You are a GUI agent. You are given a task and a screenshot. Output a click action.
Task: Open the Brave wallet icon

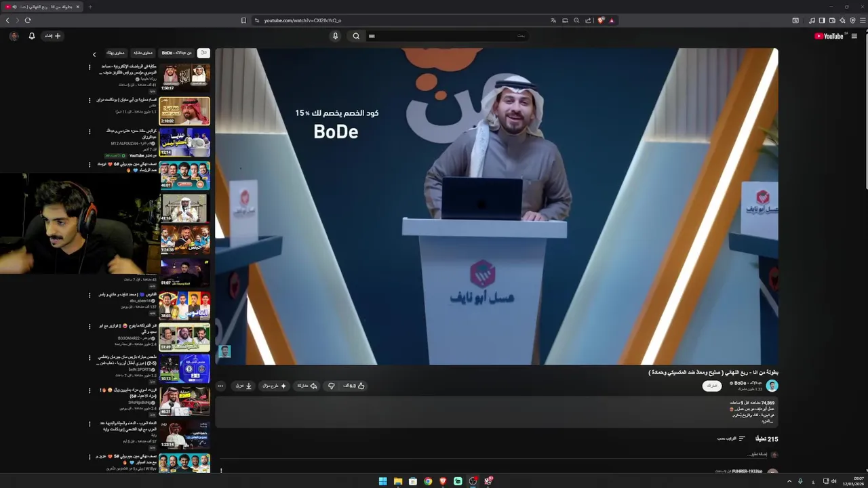[x=832, y=20]
